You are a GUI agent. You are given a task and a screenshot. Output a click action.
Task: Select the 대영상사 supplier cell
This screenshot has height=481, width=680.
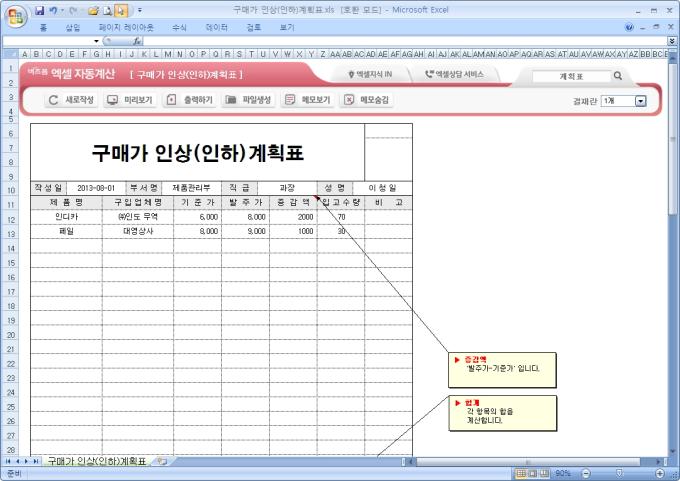tap(138, 231)
